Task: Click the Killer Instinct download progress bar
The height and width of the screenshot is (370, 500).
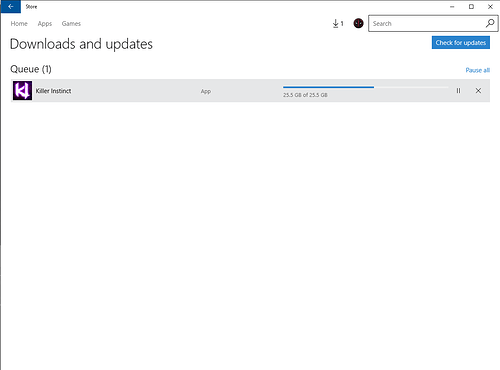Action: pos(366,87)
